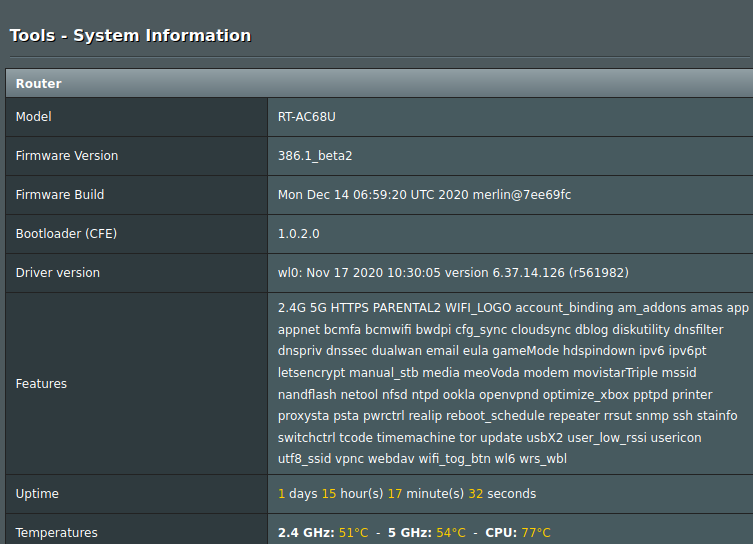Click the Firmware Build label

pos(60,194)
